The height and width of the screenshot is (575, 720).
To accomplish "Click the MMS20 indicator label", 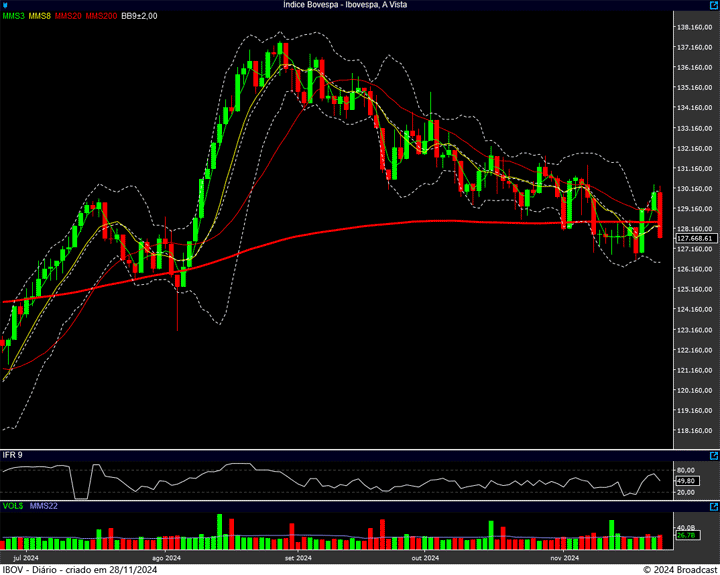I will pyautogui.click(x=69, y=16).
